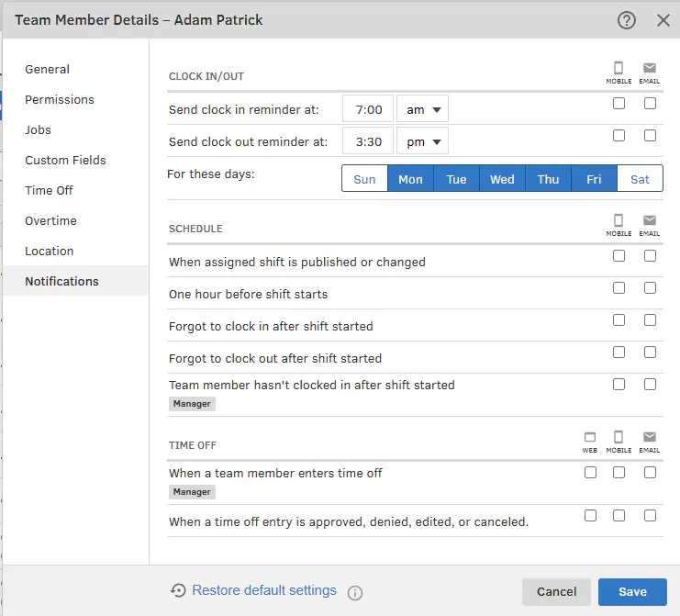
Task: Check email for team member enters time off
Action: [x=650, y=472]
